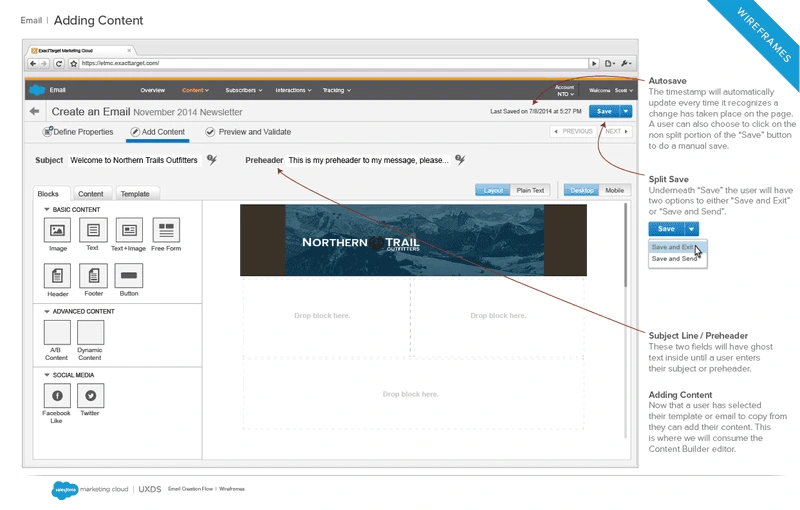Choose Save and Send option

pyautogui.click(x=677, y=259)
